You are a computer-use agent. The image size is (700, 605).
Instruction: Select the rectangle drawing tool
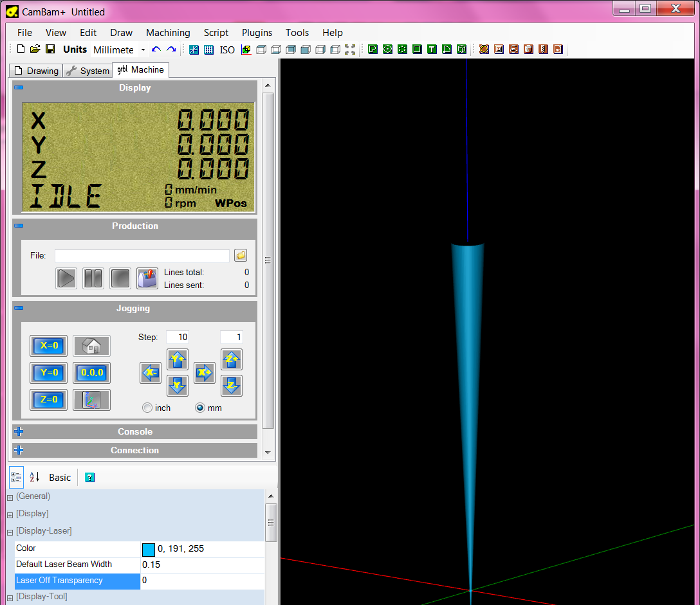click(x=417, y=49)
